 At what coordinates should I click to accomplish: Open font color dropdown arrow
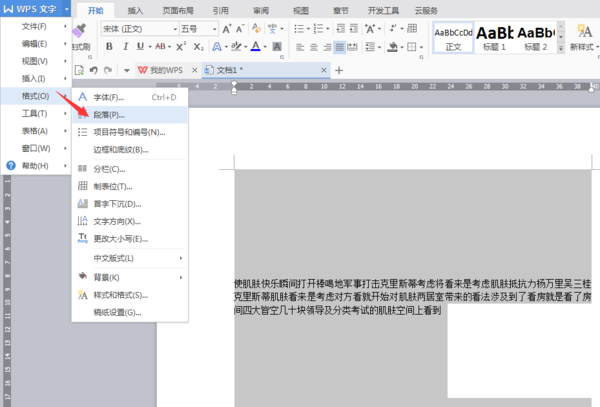click(265, 47)
